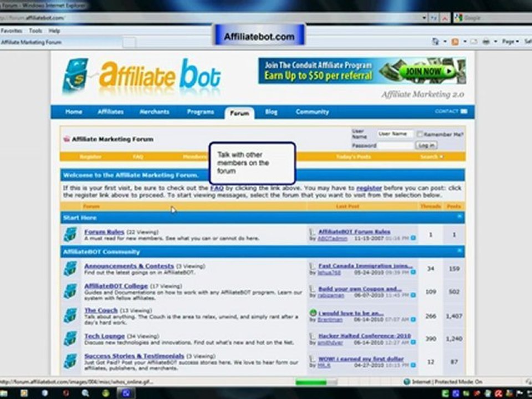The width and height of the screenshot is (532, 399).
Task: Toggle the Remember Me checkbox
Action: [x=420, y=134]
